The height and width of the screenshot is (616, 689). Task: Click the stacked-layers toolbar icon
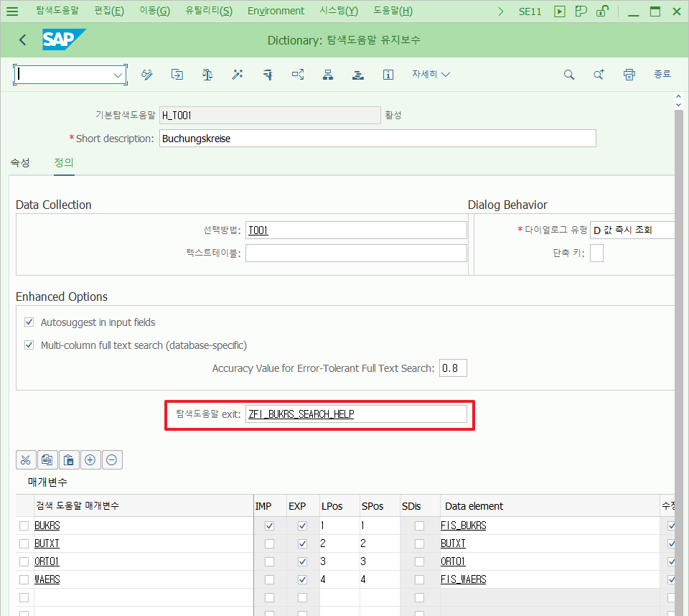pyautogui.click(x=358, y=74)
